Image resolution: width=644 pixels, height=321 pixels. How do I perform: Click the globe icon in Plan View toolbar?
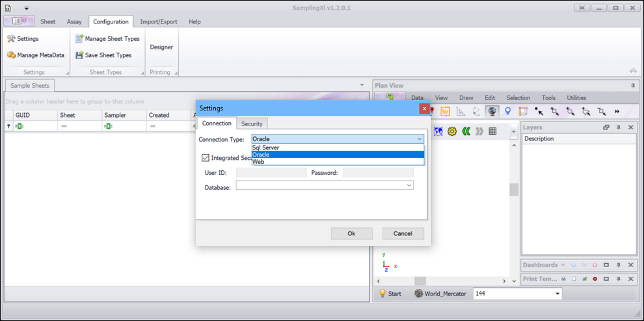492,111
